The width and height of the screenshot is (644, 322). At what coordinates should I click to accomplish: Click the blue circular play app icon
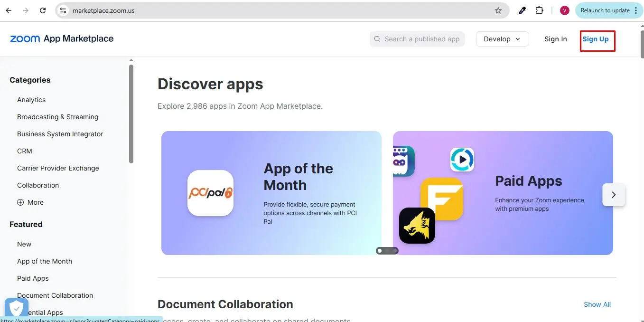[x=462, y=160]
